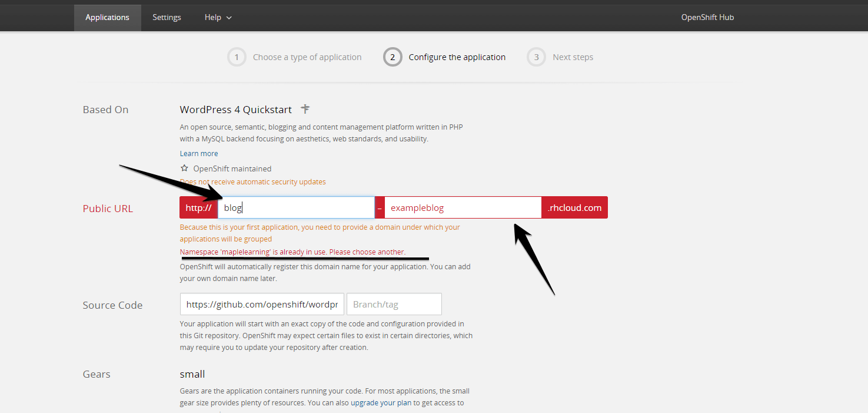Click the source code Git URL field

coord(262,304)
